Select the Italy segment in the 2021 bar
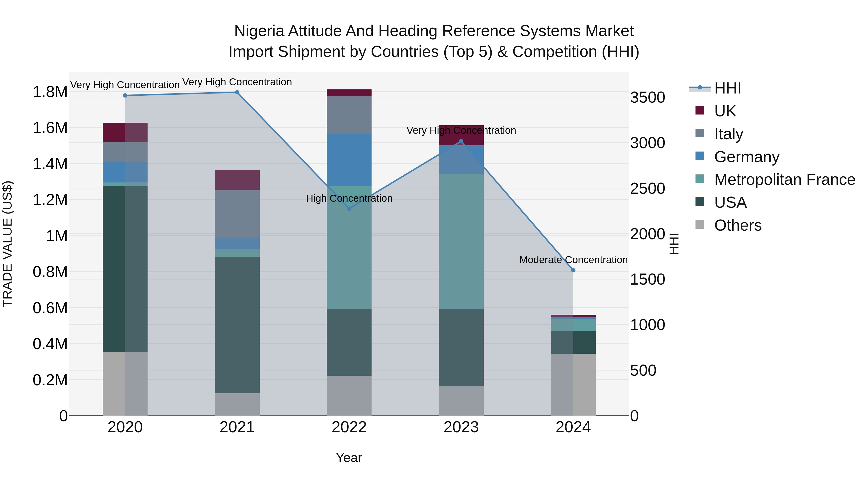The image size is (868, 488). pyautogui.click(x=237, y=214)
